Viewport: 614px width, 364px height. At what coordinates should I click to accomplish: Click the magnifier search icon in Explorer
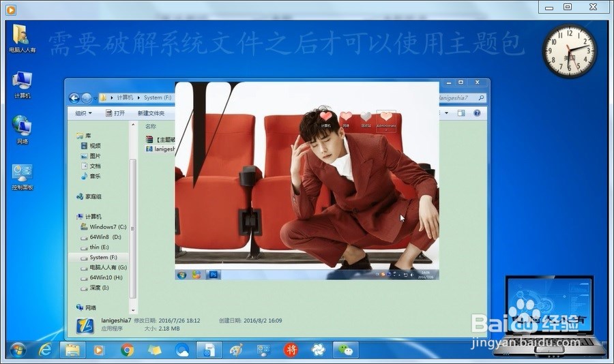tap(481, 98)
